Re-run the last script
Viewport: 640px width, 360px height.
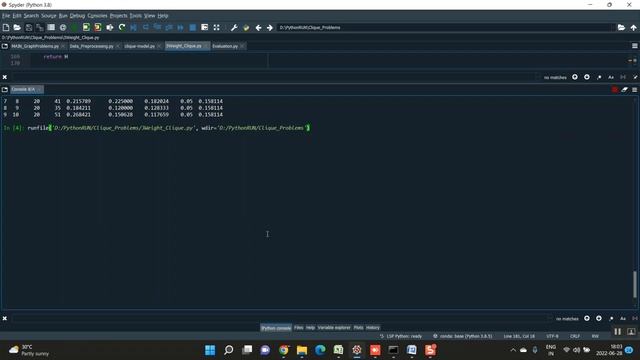(122, 27)
